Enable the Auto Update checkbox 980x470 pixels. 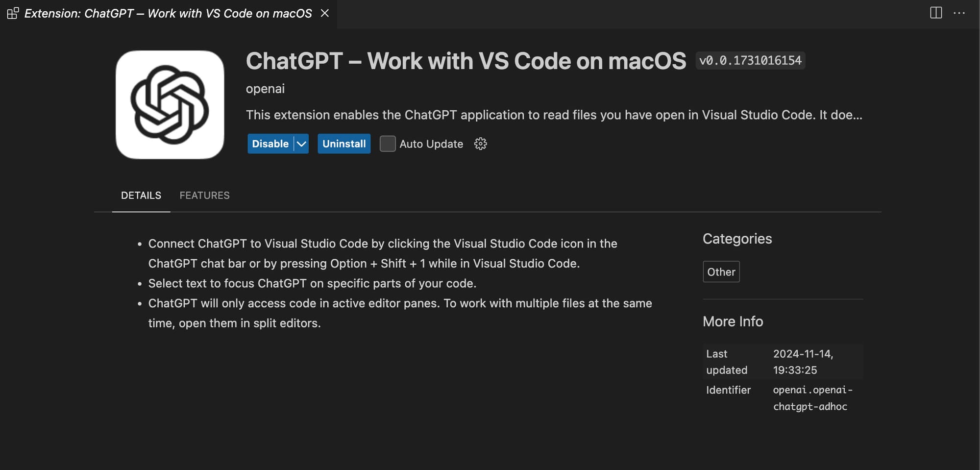pos(387,144)
